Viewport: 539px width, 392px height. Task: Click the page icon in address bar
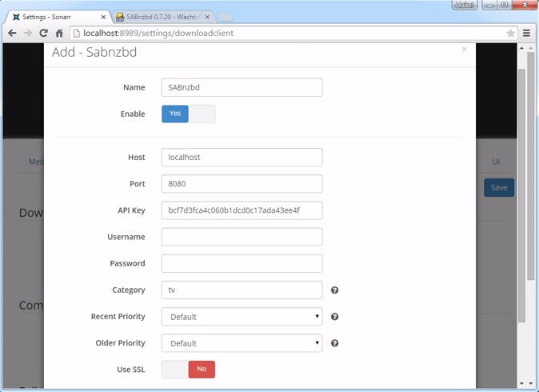(x=77, y=33)
